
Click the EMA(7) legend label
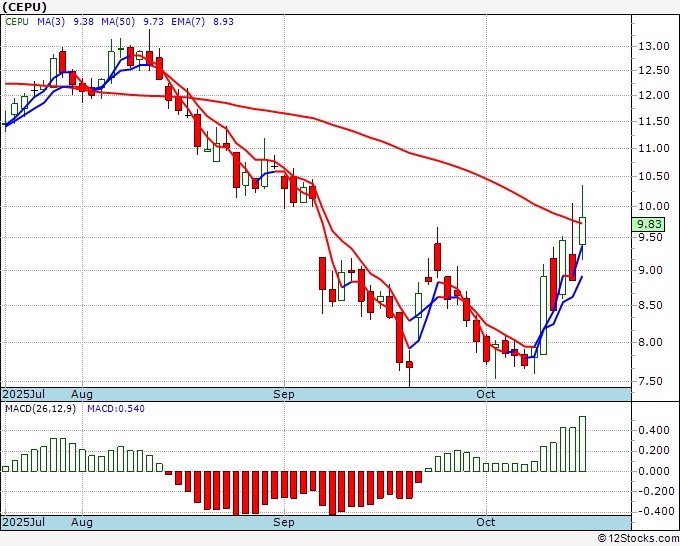click(x=188, y=22)
